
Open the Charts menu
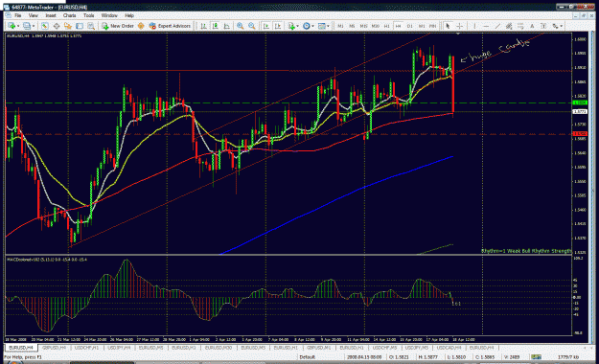click(70, 15)
